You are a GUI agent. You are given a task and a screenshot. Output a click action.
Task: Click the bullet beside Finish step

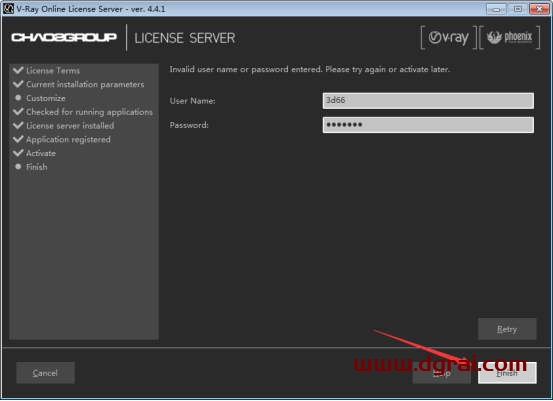coord(18,166)
